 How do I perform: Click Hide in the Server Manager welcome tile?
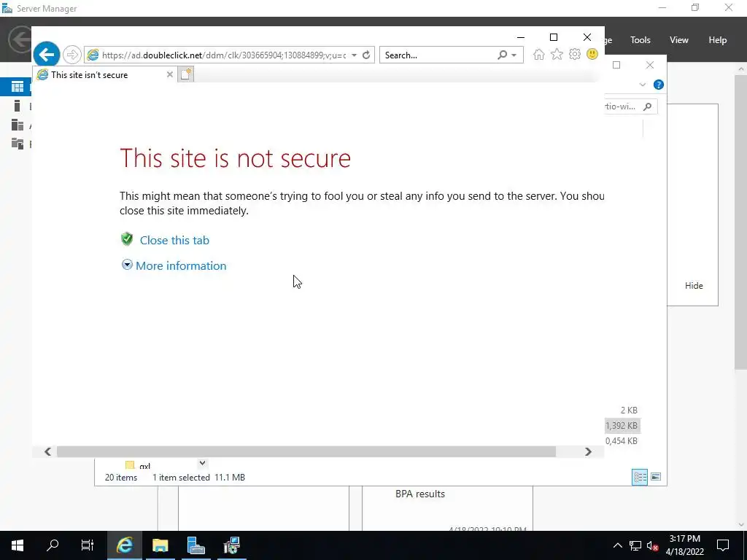tap(694, 286)
